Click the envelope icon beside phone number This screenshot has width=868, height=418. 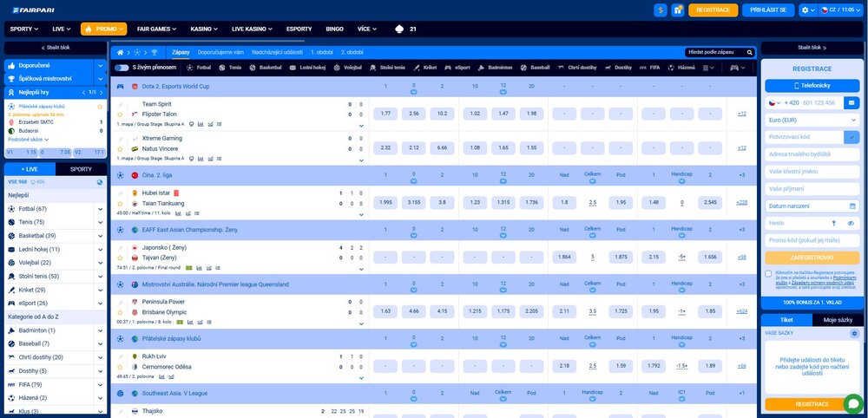851,102
